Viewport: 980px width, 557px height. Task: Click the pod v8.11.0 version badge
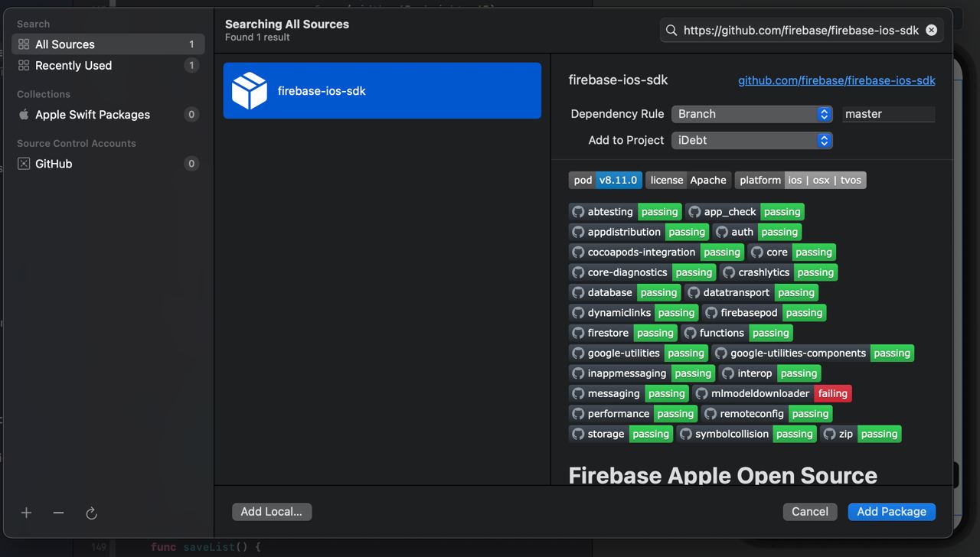(x=605, y=181)
